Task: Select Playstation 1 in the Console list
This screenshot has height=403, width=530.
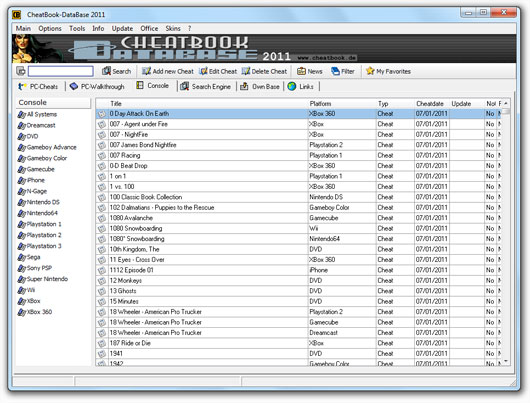Action: [x=44, y=224]
